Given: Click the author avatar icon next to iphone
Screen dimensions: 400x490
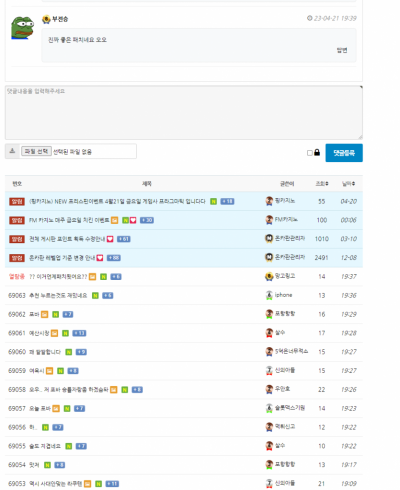Looking at the screenshot, I should 269,295.
